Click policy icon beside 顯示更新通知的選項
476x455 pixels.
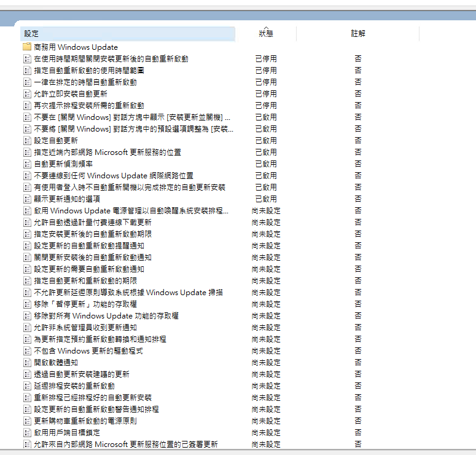[x=27, y=199]
